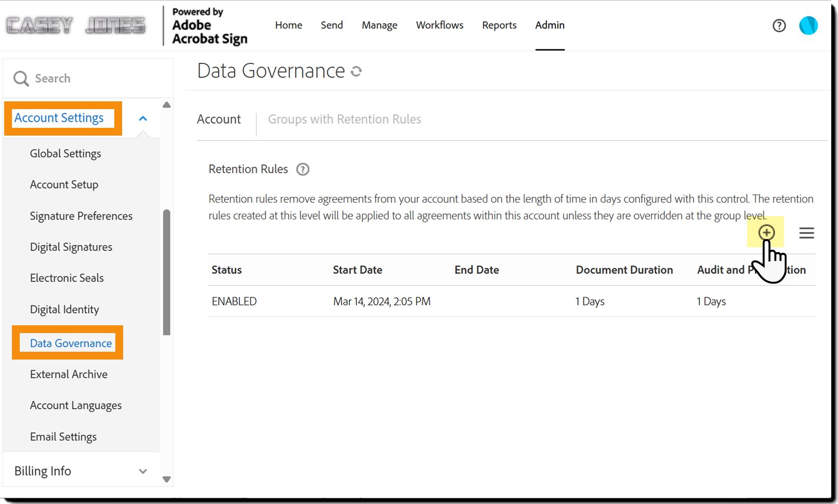This screenshot has width=838, height=504.
Task: Click the search magnifier icon
Action: (21, 78)
